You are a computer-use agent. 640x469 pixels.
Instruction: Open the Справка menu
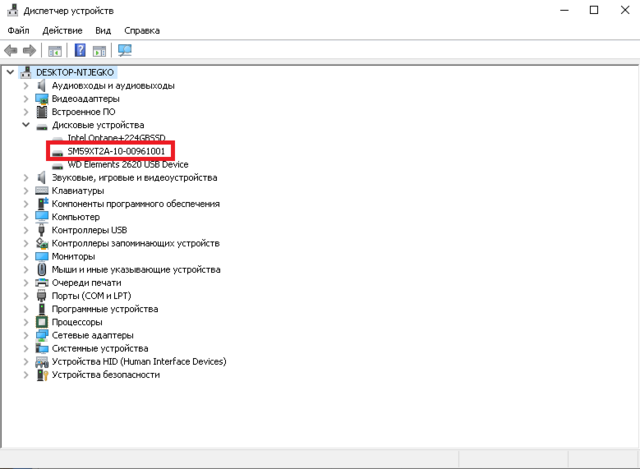point(142,31)
